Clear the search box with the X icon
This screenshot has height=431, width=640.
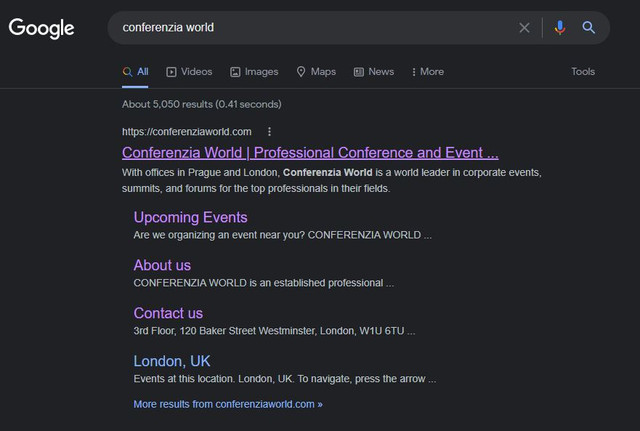point(524,28)
